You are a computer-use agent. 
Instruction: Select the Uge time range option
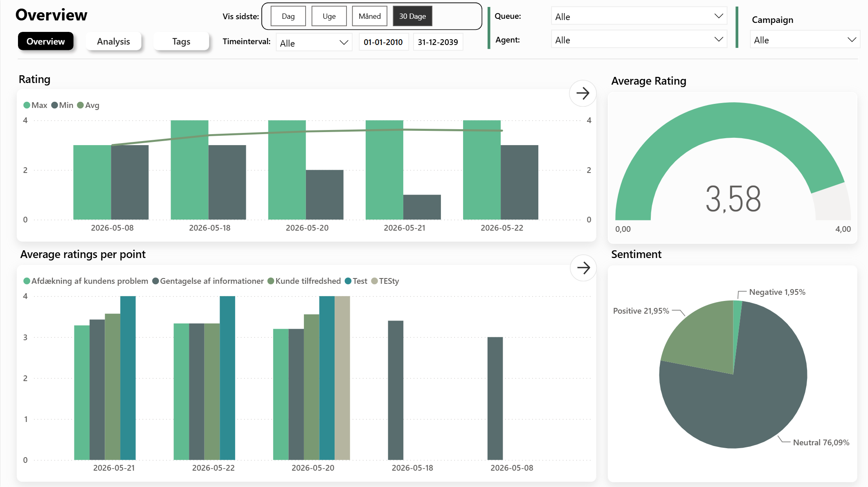329,16
